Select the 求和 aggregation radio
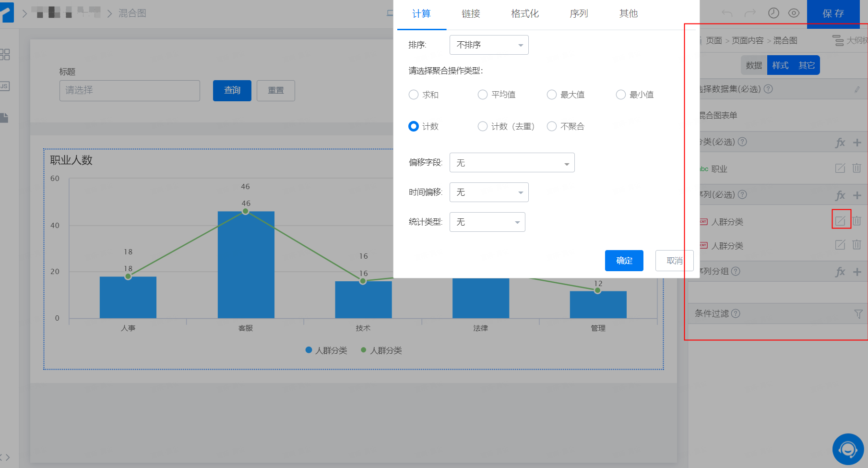 414,95
